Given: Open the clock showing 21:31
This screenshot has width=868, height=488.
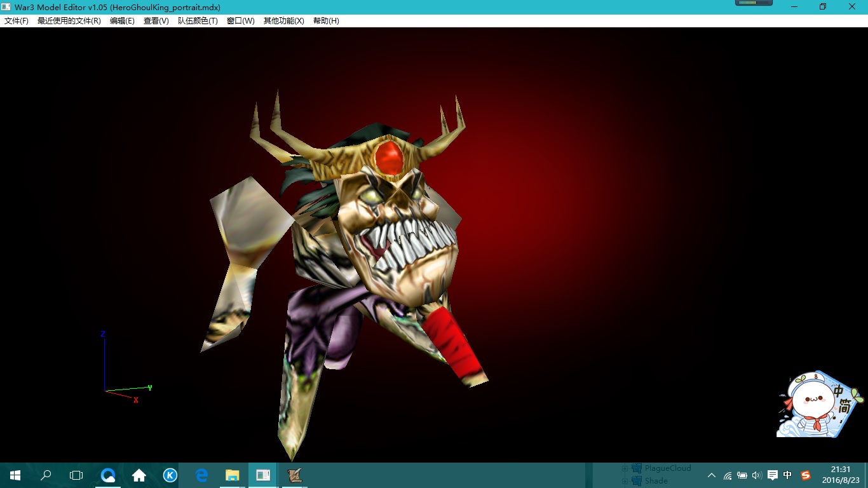Looking at the screenshot, I should tap(841, 475).
